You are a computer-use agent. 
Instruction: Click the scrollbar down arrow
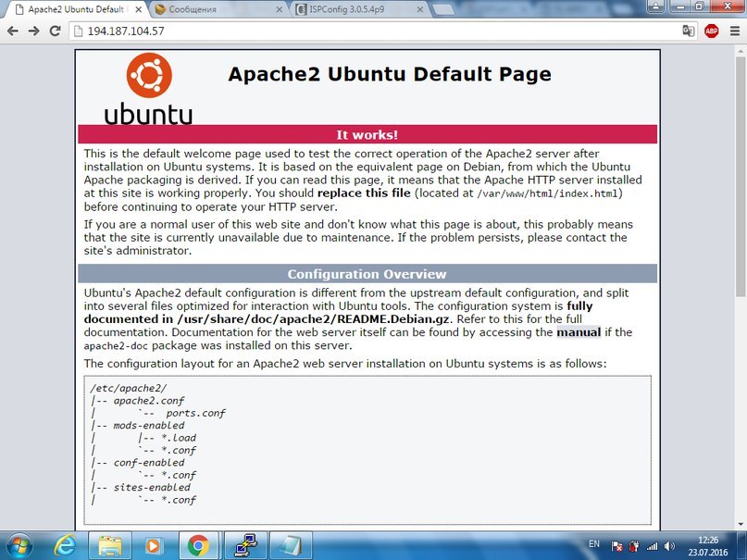(741, 524)
